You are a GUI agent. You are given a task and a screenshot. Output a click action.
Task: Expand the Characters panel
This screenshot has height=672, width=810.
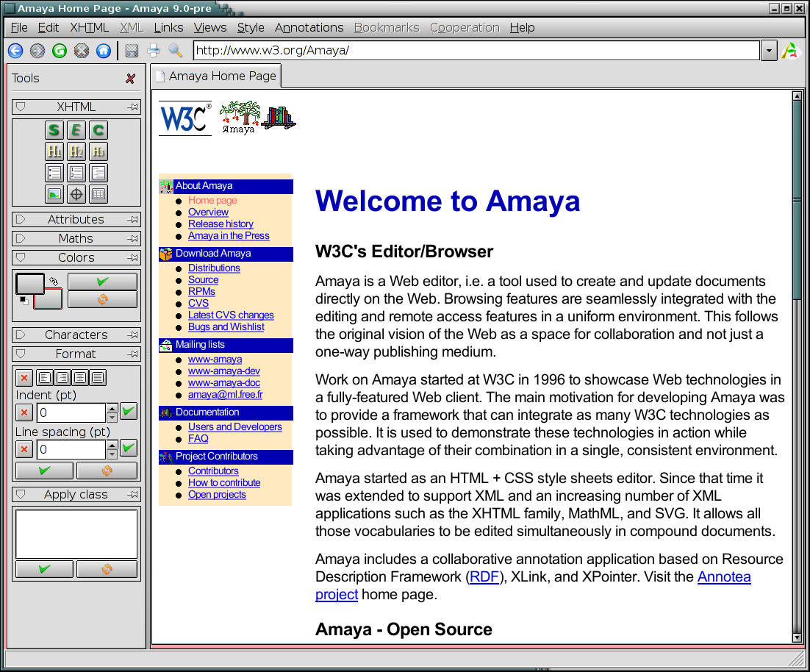click(x=21, y=335)
